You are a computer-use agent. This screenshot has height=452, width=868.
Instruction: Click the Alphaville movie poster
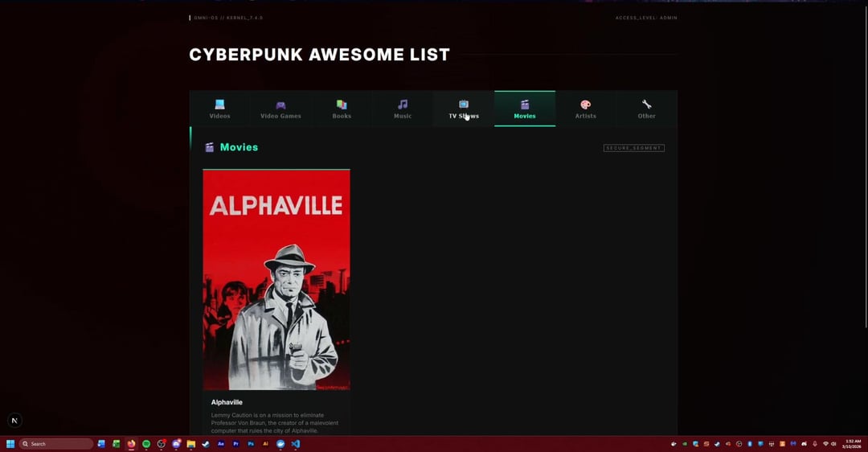coord(276,280)
